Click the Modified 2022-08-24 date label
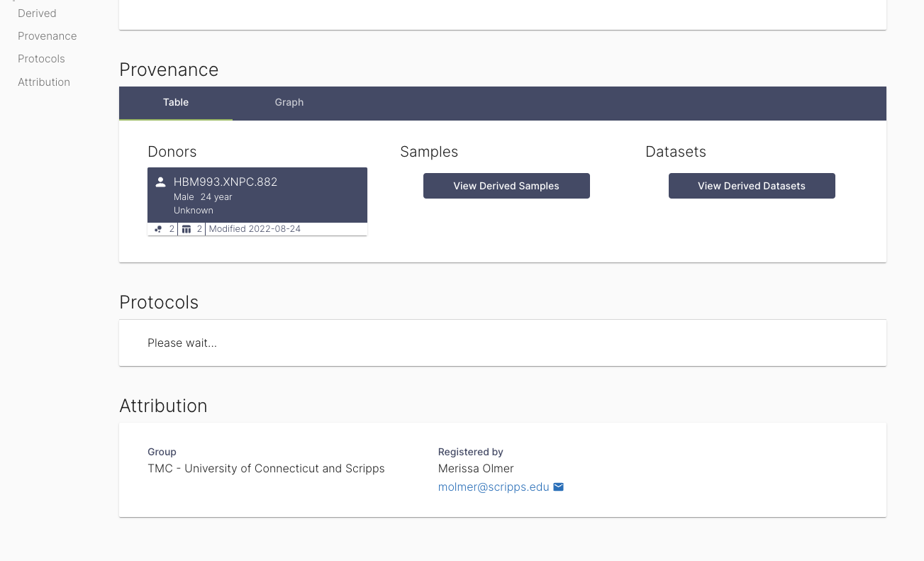Screen dimensions: 924x561 click(x=255, y=228)
